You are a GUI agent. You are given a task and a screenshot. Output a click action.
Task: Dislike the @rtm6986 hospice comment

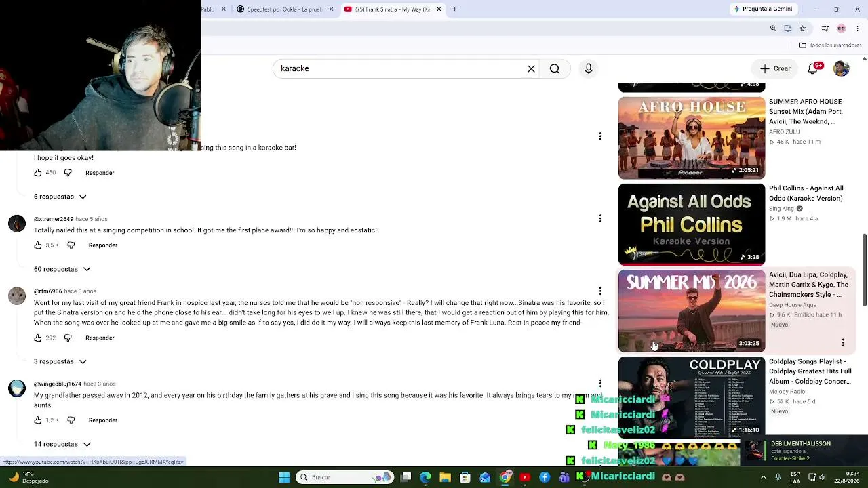68,338
